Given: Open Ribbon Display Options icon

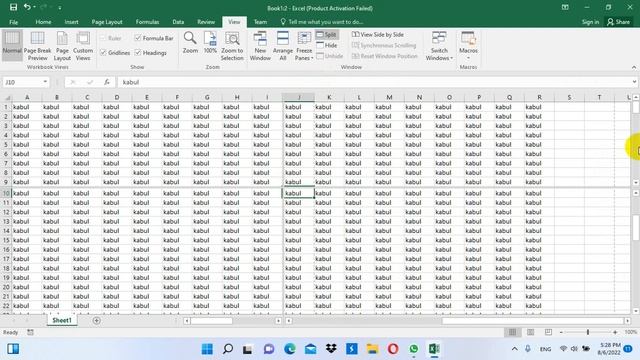Looking at the screenshot, I should pos(565,7).
